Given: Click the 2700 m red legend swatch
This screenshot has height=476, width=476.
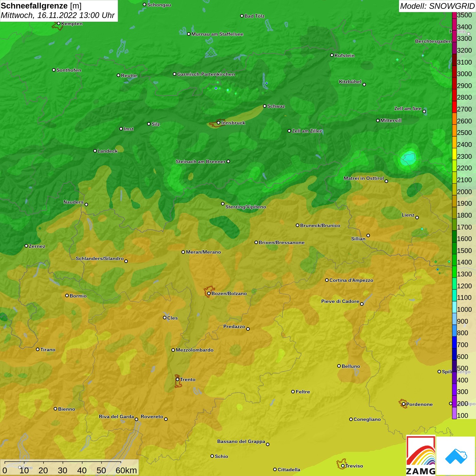Looking at the screenshot, I should (454, 107).
